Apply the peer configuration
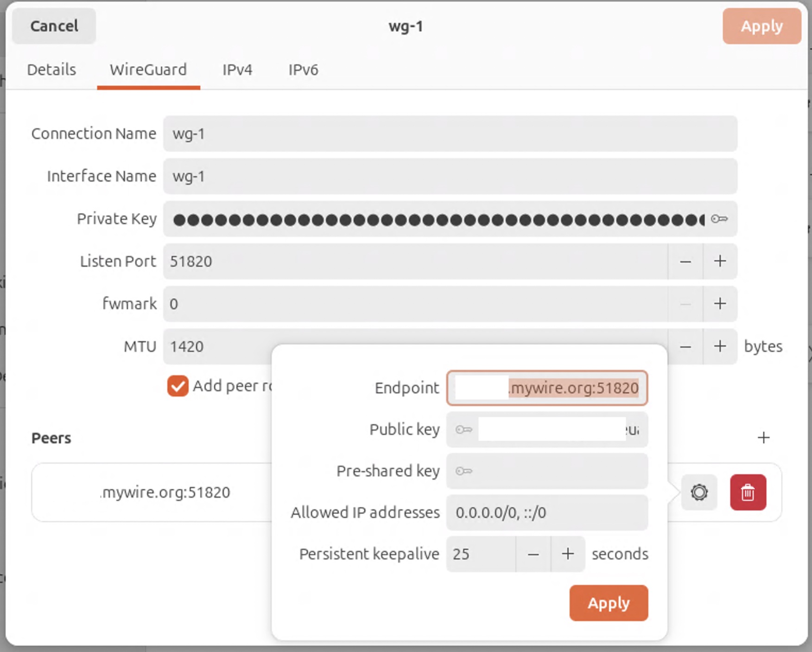This screenshot has width=812, height=652. pyautogui.click(x=609, y=603)
